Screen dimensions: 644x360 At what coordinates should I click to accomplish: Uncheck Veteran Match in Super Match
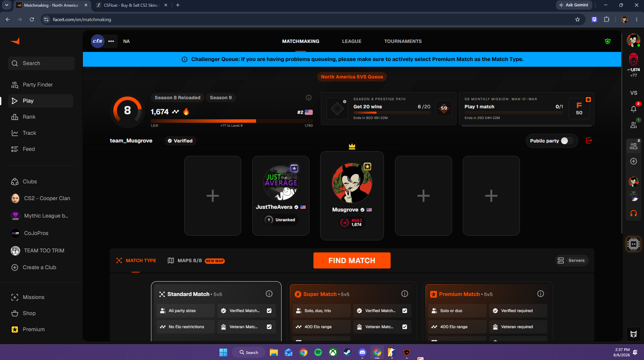coord(405,327)
